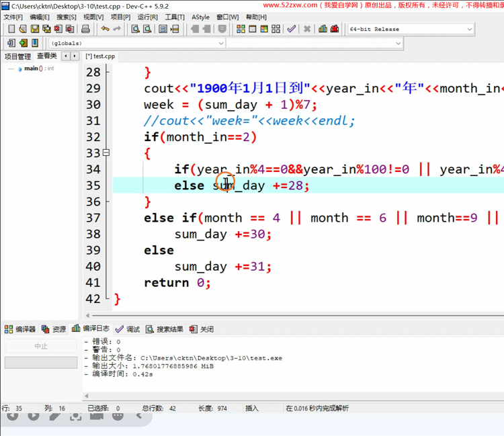Click the Save file floppy icon
The image size is (504, 436).
[x=35, y=29]
